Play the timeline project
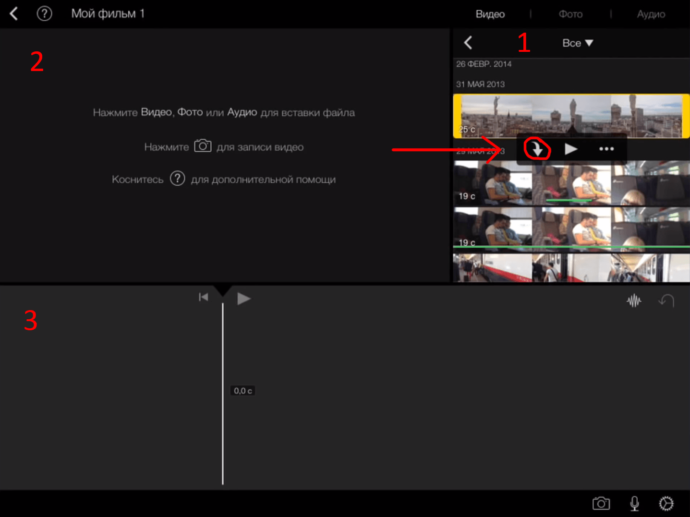Viewport: 690px width, 517px height. click(243, 298)
